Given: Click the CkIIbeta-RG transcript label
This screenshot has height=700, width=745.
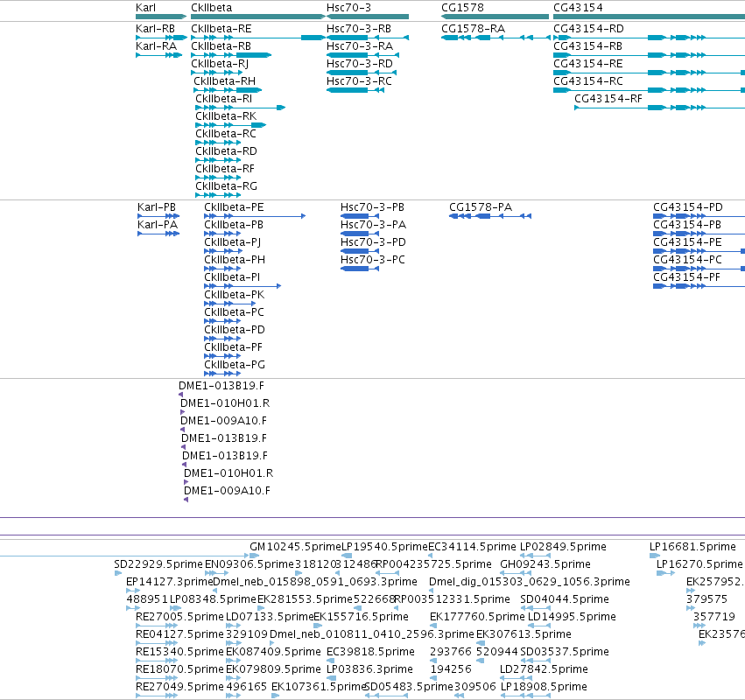Looking at the screenshot, I should click(226, 186).
